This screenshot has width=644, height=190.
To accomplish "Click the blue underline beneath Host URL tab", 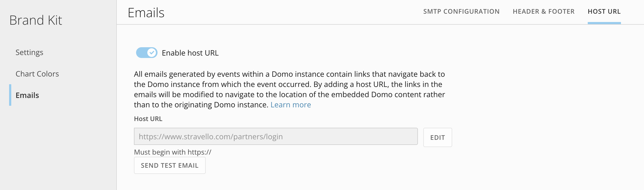I will (x=604, y=23).
